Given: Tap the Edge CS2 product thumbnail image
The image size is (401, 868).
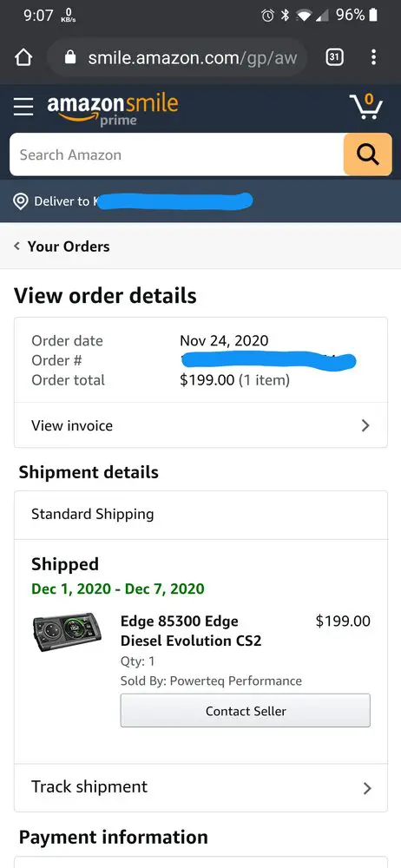Looking at the screenshot, I should (x=67, y=632).
